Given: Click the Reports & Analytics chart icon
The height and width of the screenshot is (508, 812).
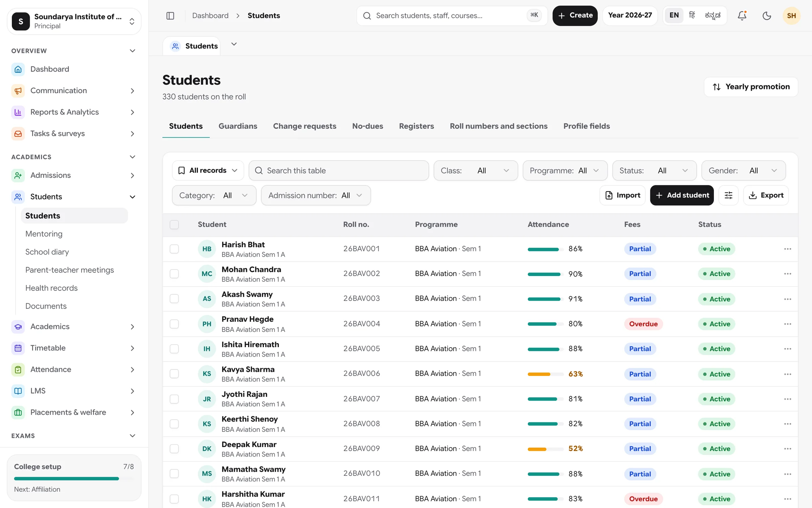Looking at the screenshot, I should (18, 112).
